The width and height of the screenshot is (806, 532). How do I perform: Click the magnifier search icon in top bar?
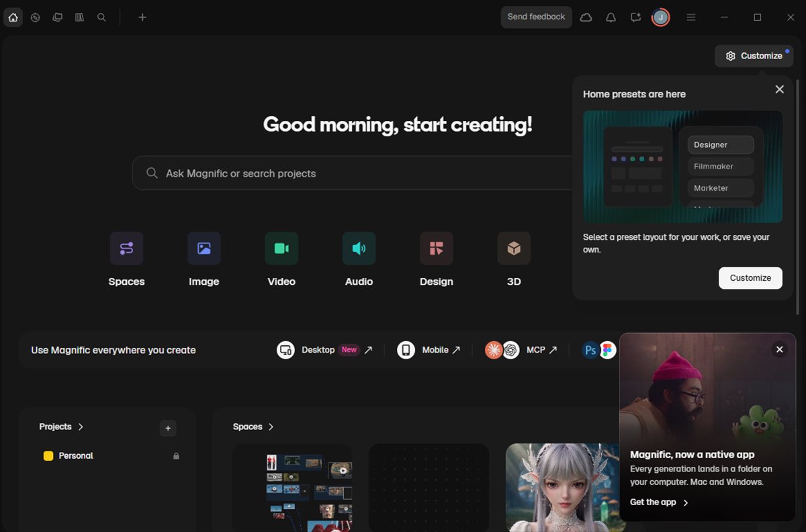tap(101, 17)
